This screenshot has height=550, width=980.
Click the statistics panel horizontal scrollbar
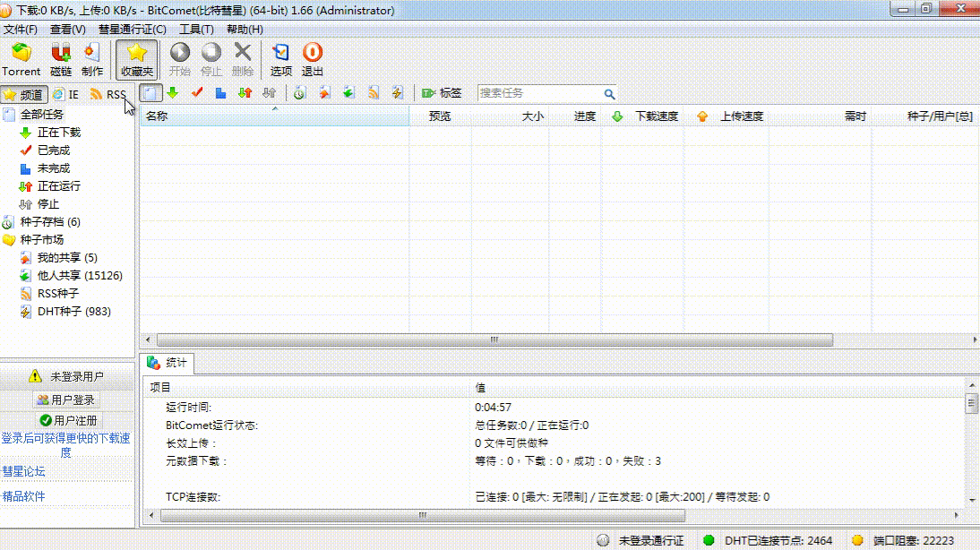coord(423,516)
